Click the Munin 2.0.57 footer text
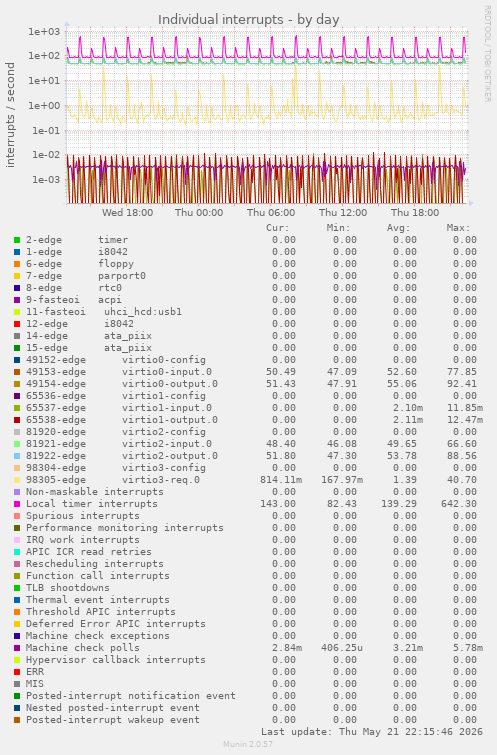The width and height of the screenshot is (497, 755). coord(248,744)
